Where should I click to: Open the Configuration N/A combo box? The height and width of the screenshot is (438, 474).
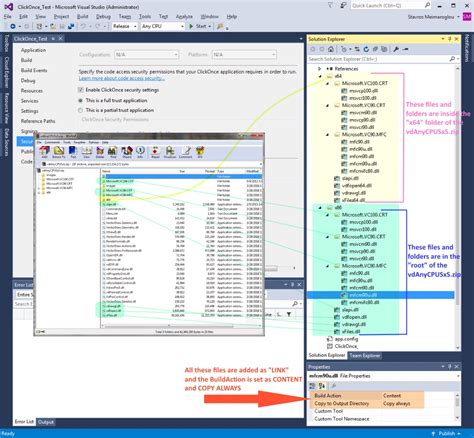click(x=146, y=54)
